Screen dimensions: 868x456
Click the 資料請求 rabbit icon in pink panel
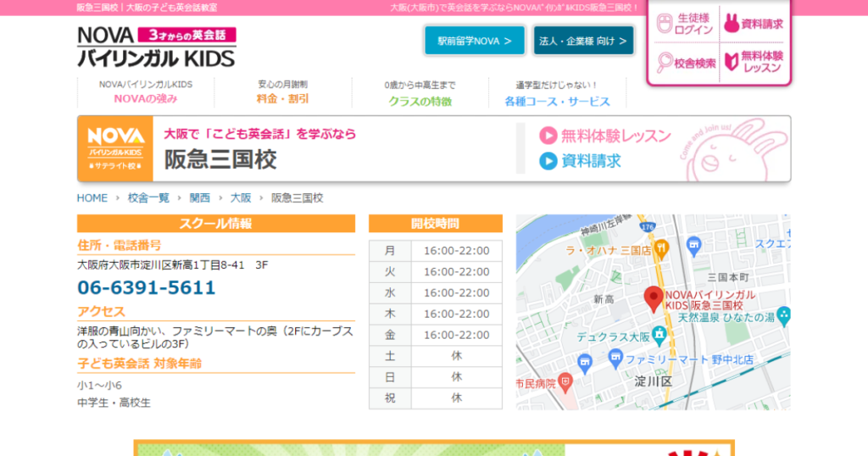point(731,24)
